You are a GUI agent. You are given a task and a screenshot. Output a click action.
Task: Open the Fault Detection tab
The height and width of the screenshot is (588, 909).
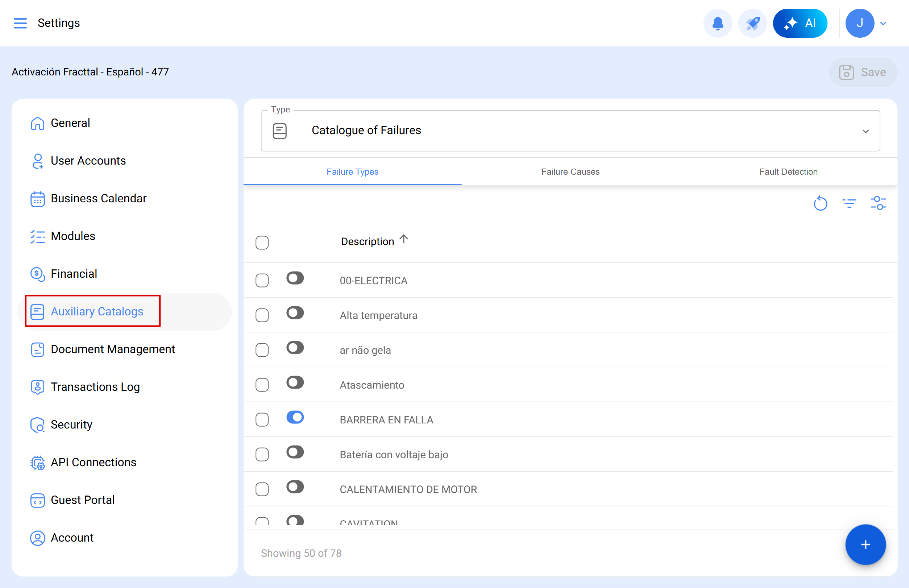(788, 172)
